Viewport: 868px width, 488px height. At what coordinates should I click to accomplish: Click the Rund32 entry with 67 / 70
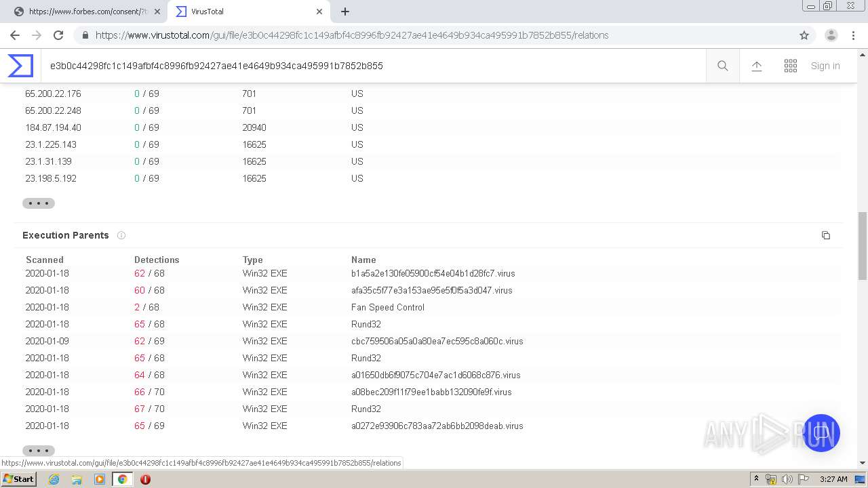[366, 409]
